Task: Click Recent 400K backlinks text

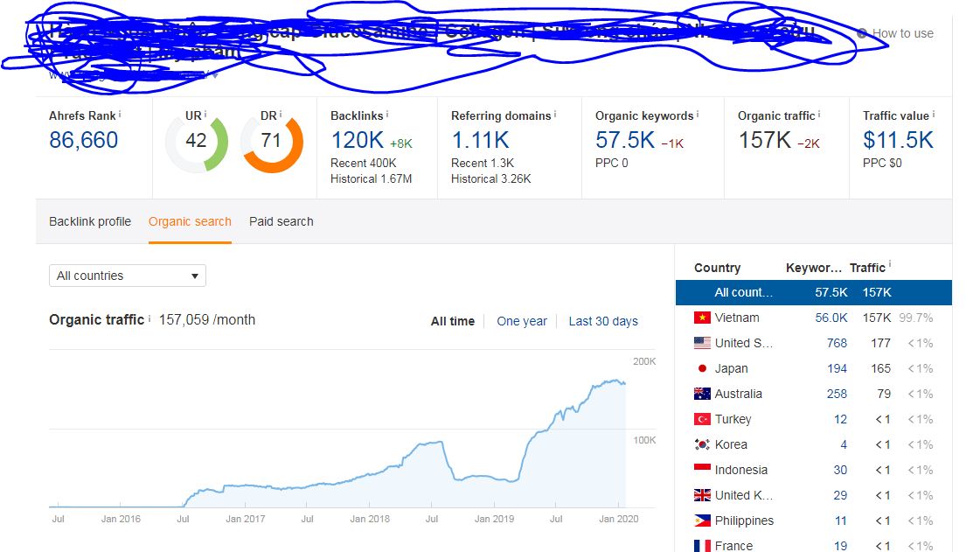Action: click(x=364, y=164)
